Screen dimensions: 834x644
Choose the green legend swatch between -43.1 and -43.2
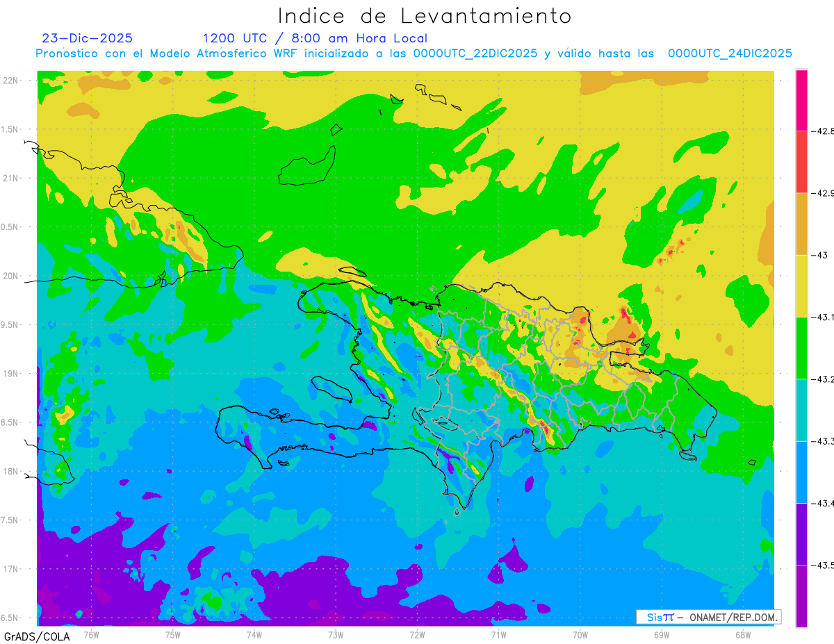click(x=801, y=348)
